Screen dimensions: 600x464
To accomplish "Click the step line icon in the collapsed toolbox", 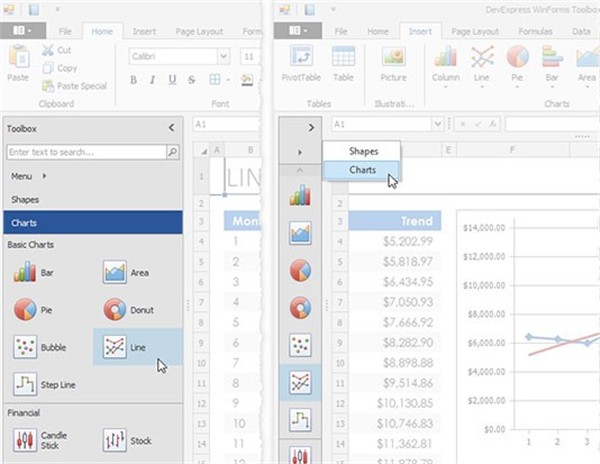I will click(x=300, y=420).
